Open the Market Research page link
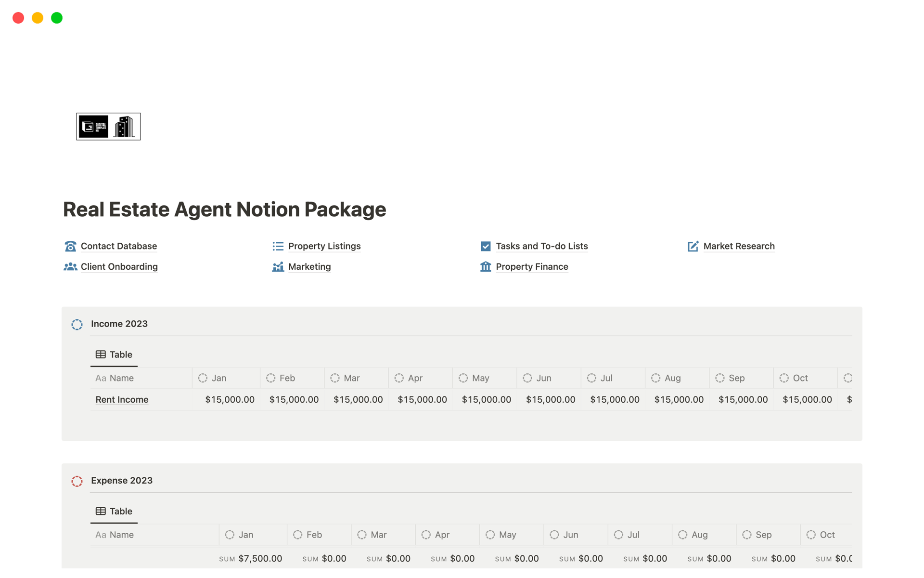This screenshot has height=578, width=924. pyautogui.click(x=739, y=246)
